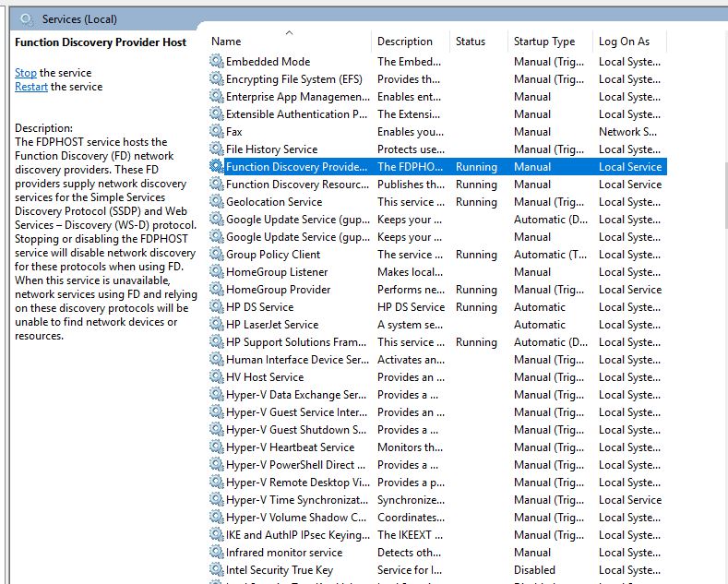Screen dimensions: 728x584
Task: Stop the Function Discovery Provider Host service
Action: click(26, 73)
